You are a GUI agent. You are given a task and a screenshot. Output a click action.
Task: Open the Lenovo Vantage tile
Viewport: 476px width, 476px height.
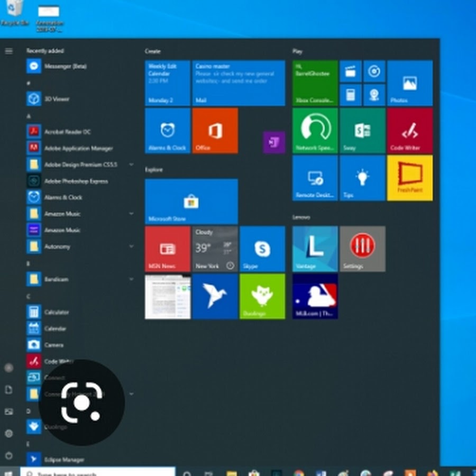(315, 249)
